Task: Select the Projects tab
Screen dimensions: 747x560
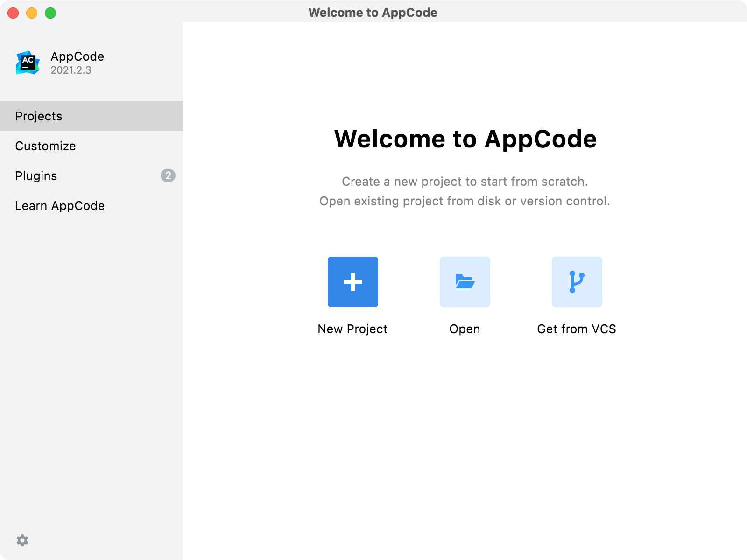Action: point(92,116)
